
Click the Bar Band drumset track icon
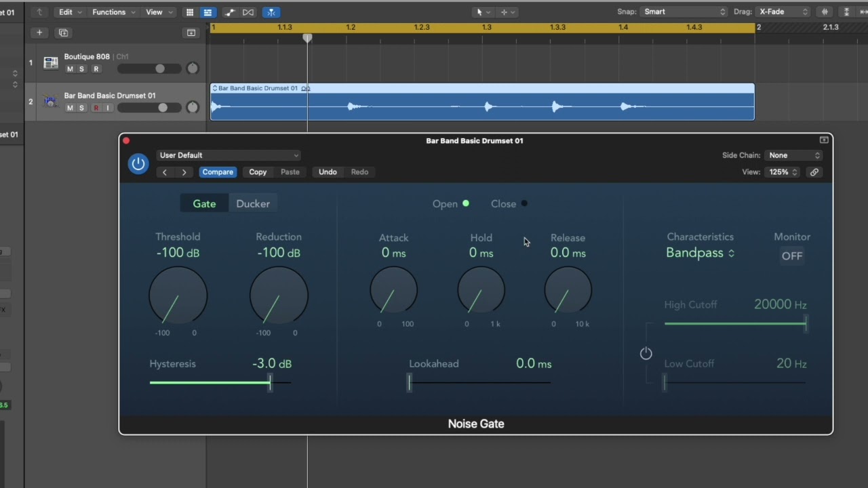pos(50,102)
